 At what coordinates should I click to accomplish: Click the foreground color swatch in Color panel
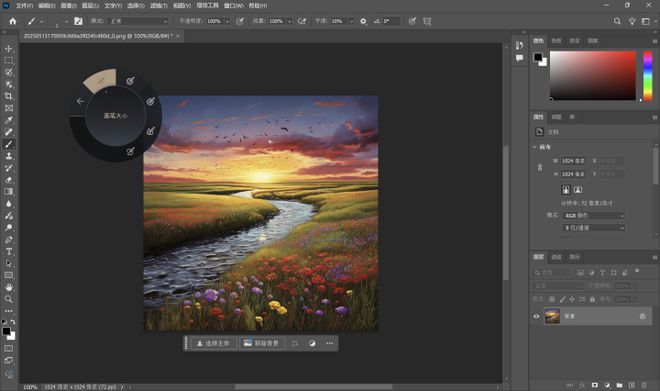click(538, 57)
